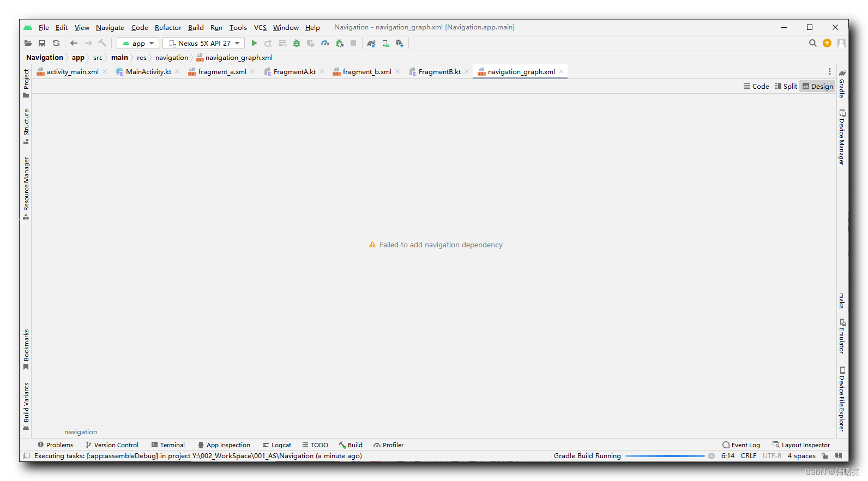The height and width of the screenshot is (481, 868).
Task: Sync Project with Gradle Files elephant icon
Action: (371, 43)
